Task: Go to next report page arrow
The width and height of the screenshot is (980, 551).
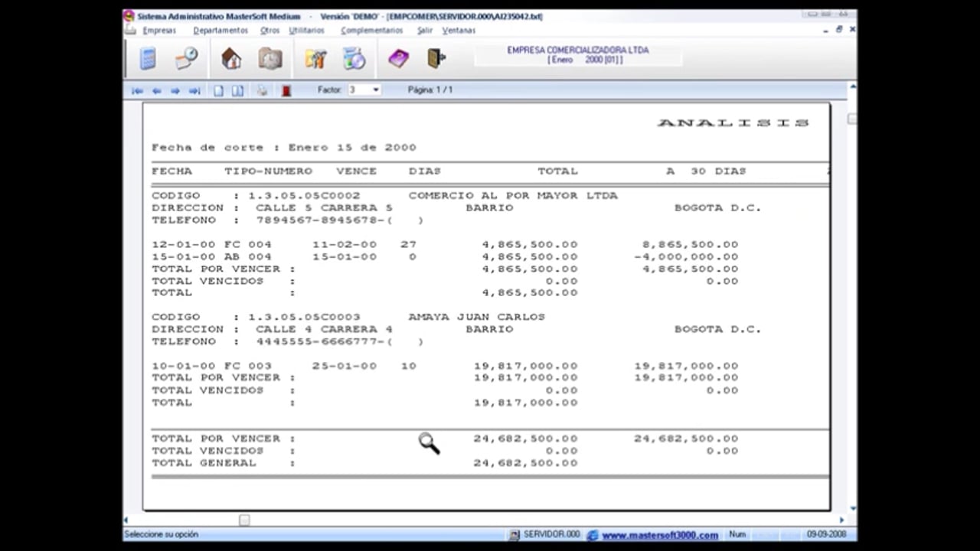Action: coord(175,90)
